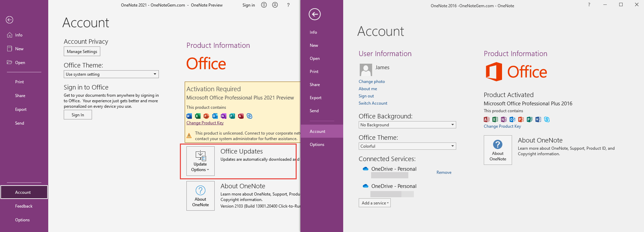Click the Word icon in OneNote 2021 product list
This screenshot has height=232, width=644.
click(189, 116)
